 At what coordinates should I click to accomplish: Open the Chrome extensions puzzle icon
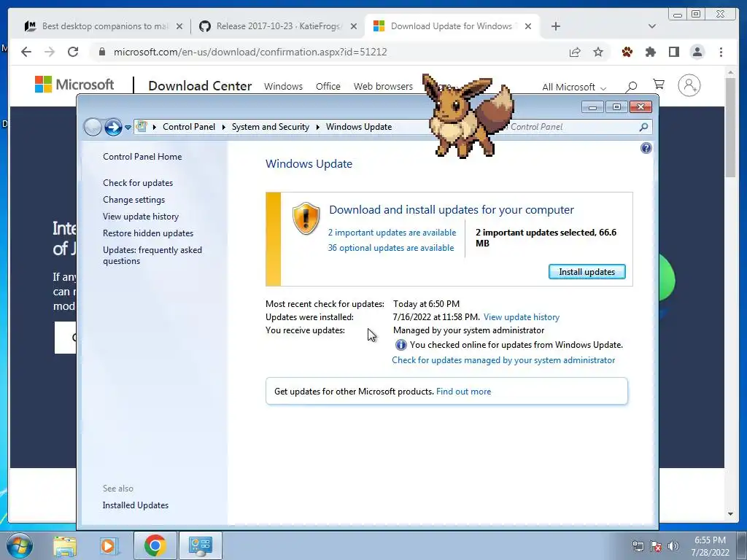(650, 52)
